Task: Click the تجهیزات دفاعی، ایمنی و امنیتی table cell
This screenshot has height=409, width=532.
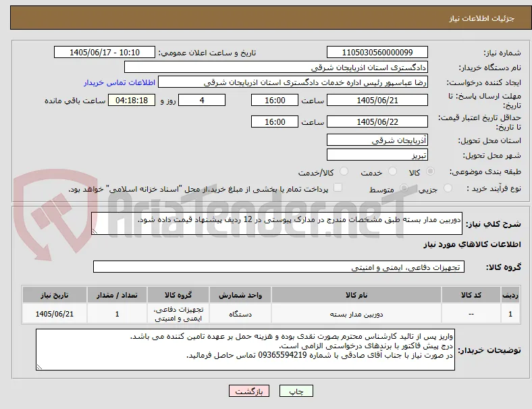Action: pyautogui.click(x=178, y=314)
